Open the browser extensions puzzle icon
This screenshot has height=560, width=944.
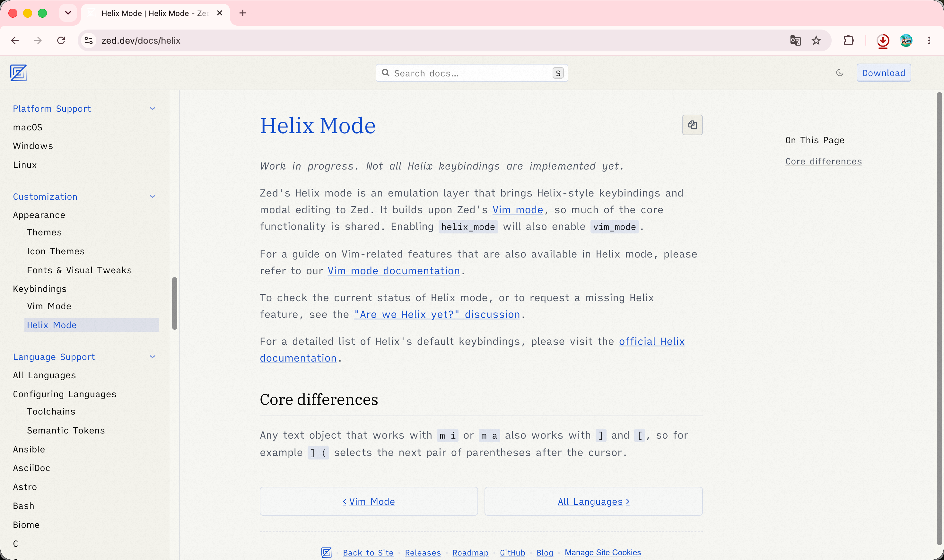click(849, 40)
